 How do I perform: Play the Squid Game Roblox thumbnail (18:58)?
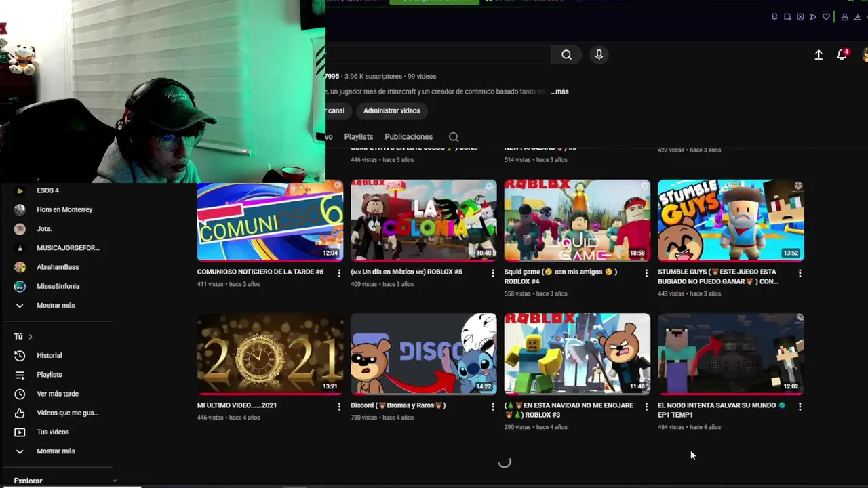[x=577, y=220]
